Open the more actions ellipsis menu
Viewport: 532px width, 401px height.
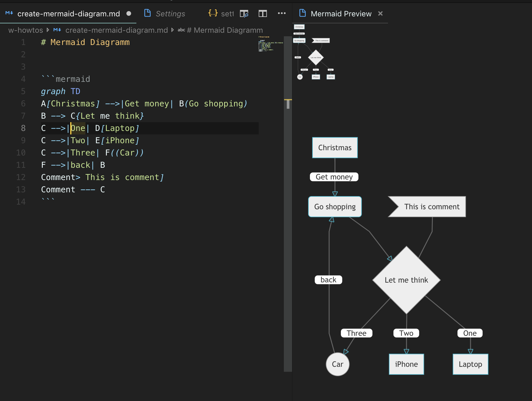(282, 13)
